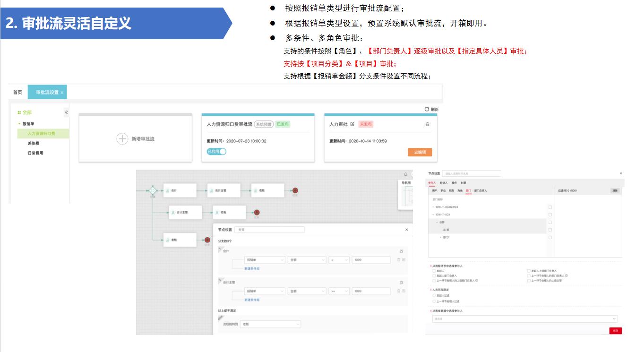Click the bell notification icon above the canvas

(405, 174)
